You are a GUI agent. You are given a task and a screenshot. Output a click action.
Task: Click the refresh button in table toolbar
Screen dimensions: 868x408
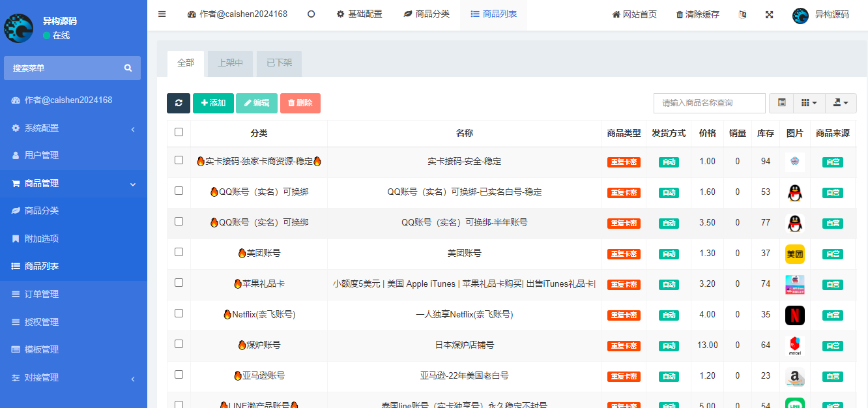pos(179,103)
